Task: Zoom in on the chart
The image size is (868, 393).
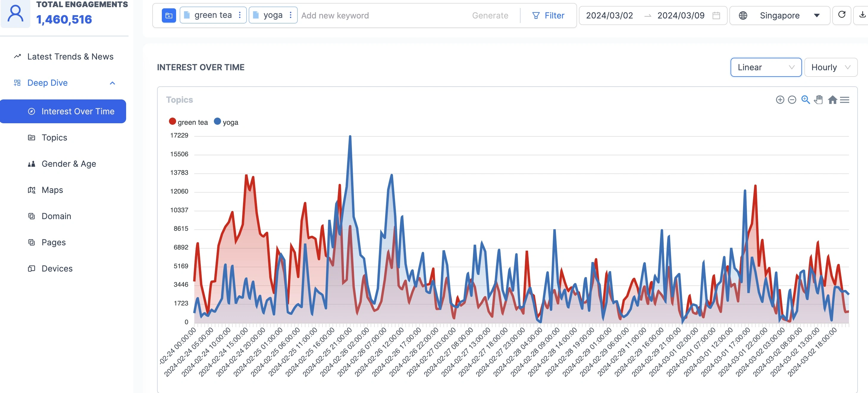Action: 780,100
